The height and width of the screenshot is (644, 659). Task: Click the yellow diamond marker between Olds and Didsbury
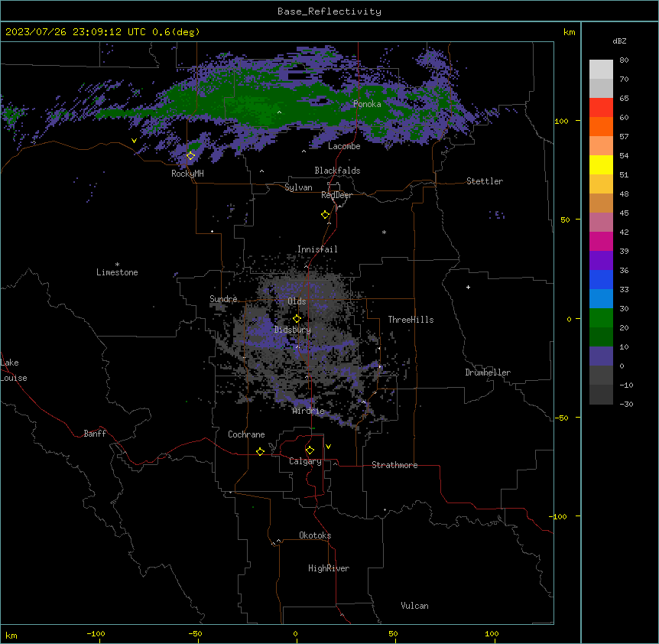[x=297, y=319]
